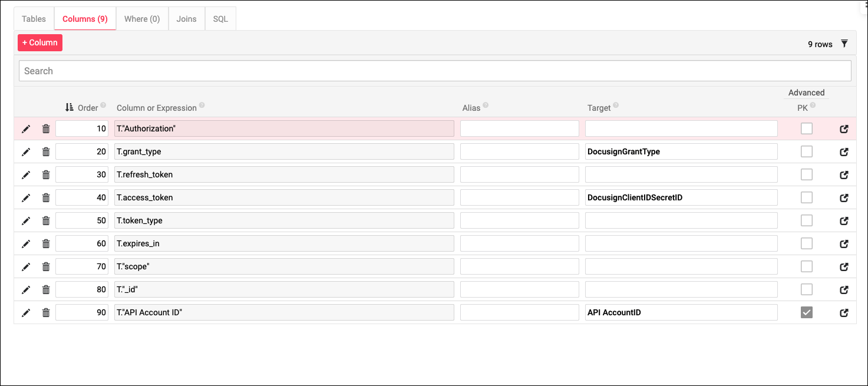The width and height of the screenshot is (868, 386).
Task: Click the help icon beside Column or Expression
Action: point(202,105)
